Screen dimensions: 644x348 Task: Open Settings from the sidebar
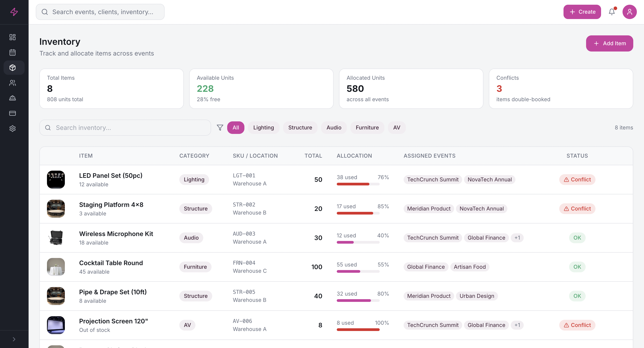pyautogui.click(x=13, y=129)
